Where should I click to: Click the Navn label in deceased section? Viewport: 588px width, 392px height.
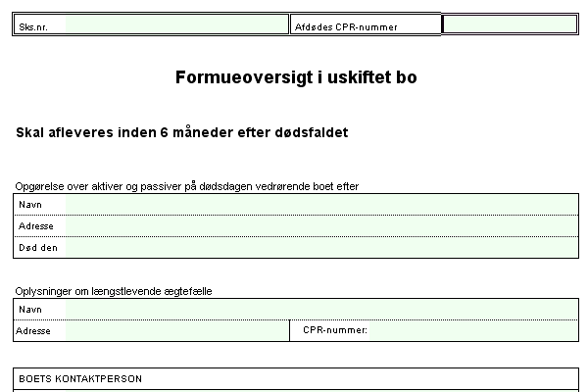coord(29,205)
